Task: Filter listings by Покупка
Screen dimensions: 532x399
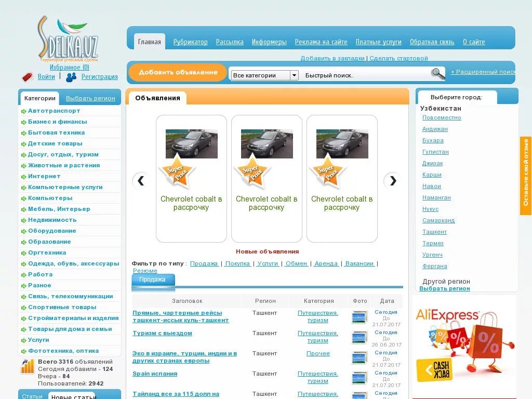Action: point(237,263)
